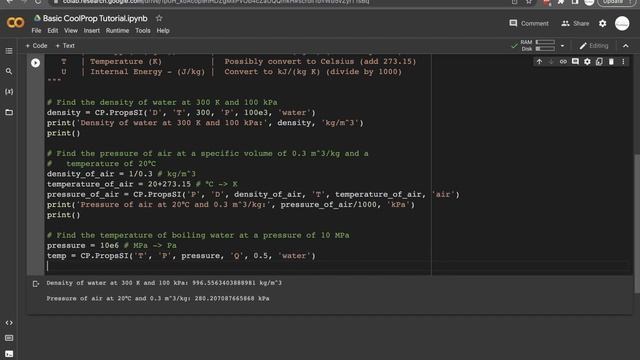This screenshot has height=360, width=640.
Task: Mirror the cell in a tab
Action: 599,62
